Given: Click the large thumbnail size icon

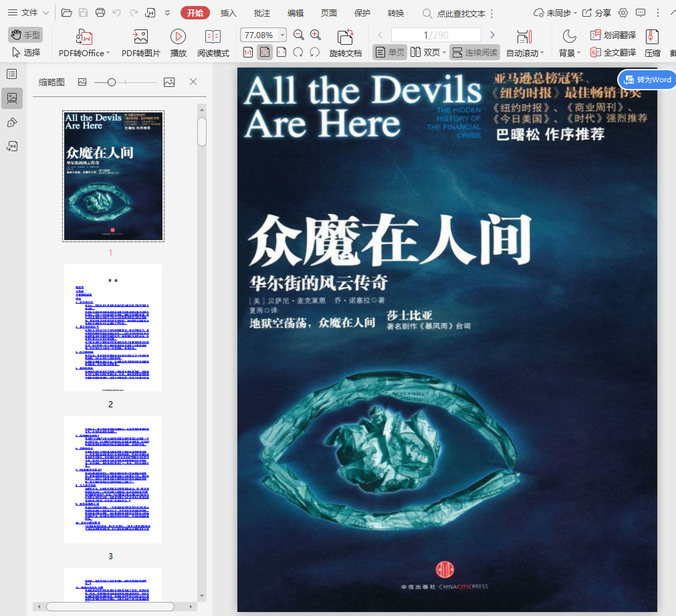Looking at the screenshot, I should tap(169, 82).
